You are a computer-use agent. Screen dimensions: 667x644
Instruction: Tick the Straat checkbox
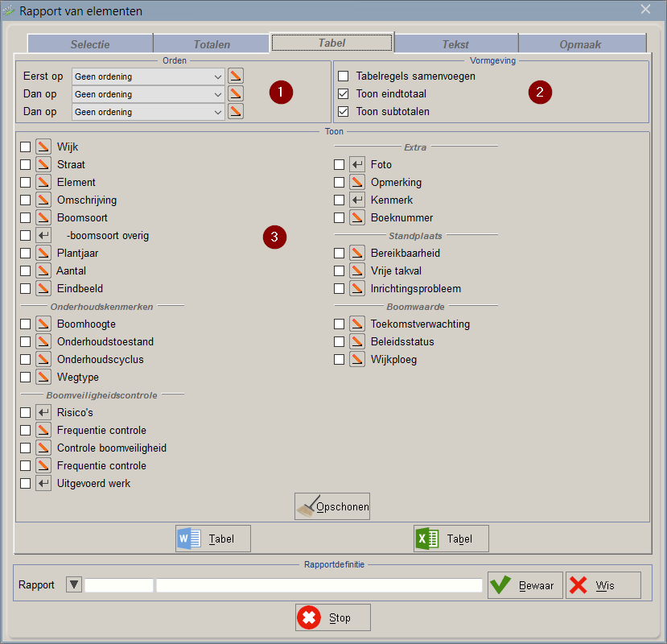(26, 164)
